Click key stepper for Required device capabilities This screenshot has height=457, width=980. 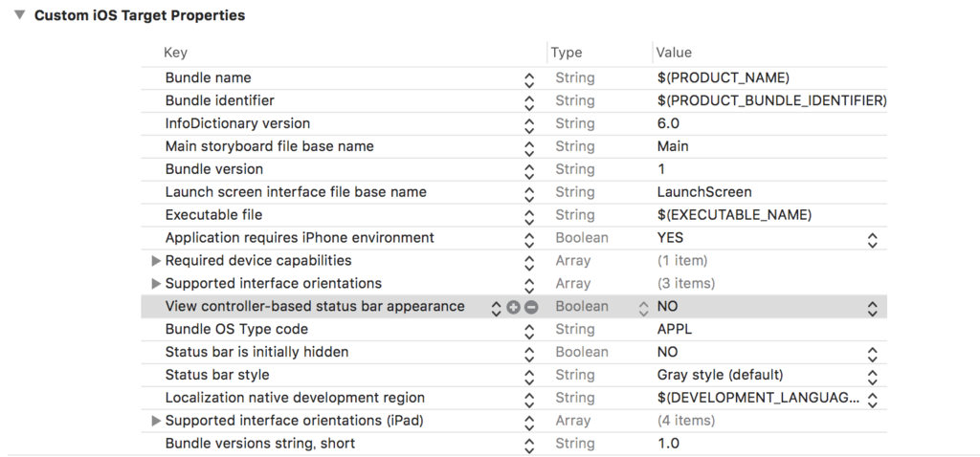coord(528,262)
